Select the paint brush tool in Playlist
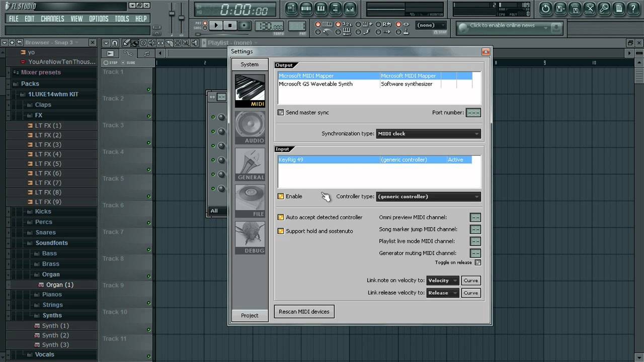Image resolution: width=644 pixels, height=362 pixels. click(135, 43)
